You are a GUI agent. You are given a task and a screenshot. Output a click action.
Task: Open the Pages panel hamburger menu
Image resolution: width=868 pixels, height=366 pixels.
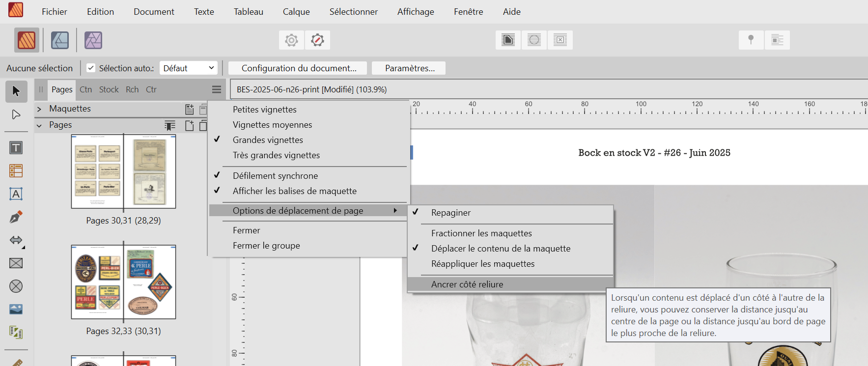coord(217,89)
